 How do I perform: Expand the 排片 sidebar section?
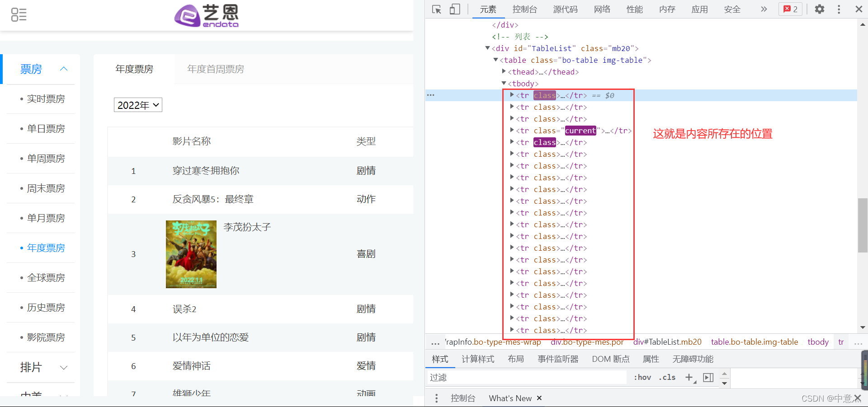tap(64, 367)
